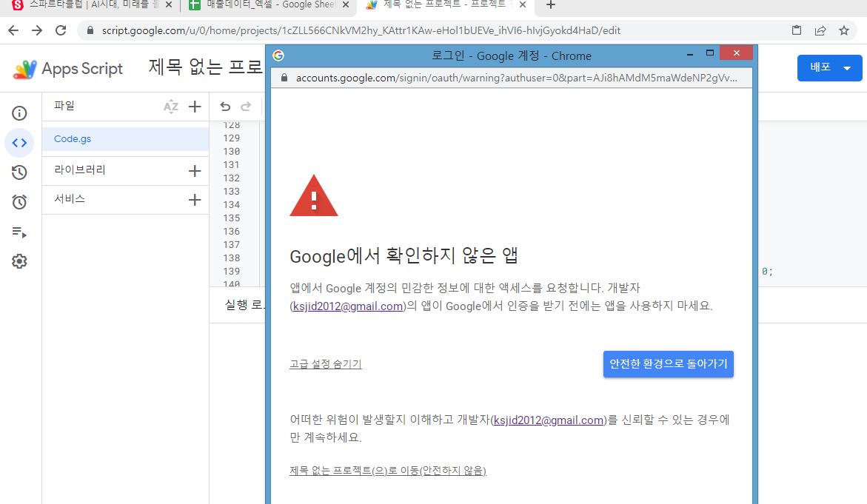
Task: Click 제목 없는 프로젝트(으)로 이동(안전하지 않음) link
Action: 388,471
